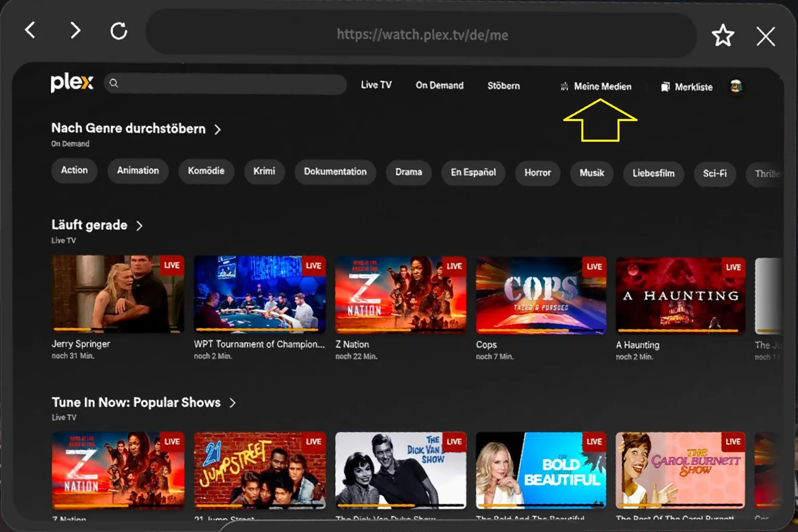Image resolution: width=798 pixels, height=532 pixels.
Task: Open the user profile avatar
Action: [x=736, y=86]
